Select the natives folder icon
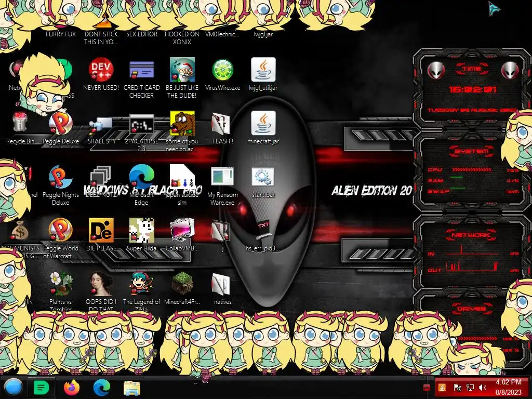The height and width of the screenshot is (399, 532). pyautogui.click(x=221, y=284)
